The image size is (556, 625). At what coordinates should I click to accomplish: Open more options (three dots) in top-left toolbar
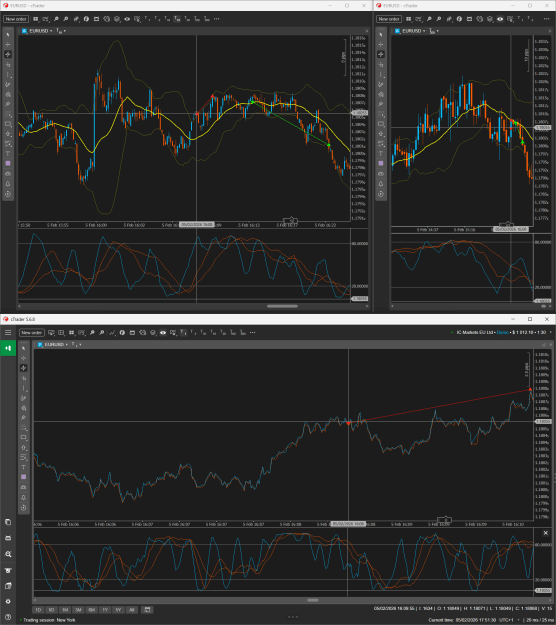point(216,19)
